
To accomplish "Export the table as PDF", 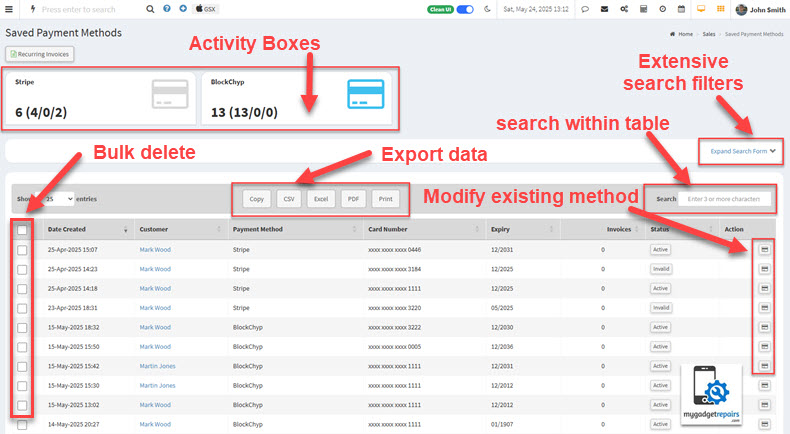I will 353,199.
